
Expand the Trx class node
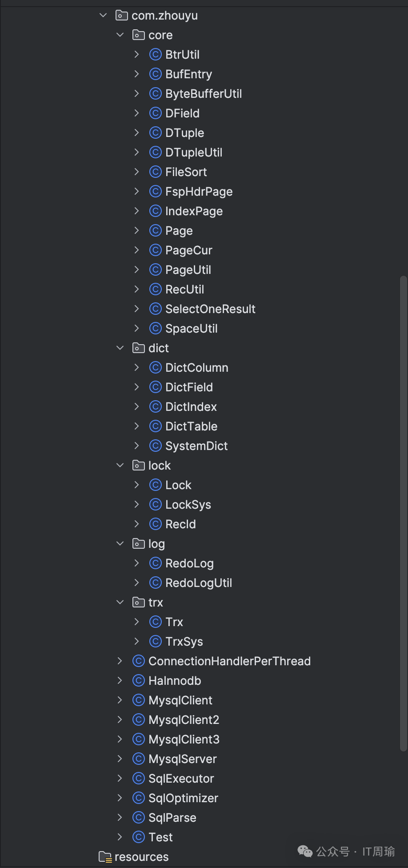[136, 622]
